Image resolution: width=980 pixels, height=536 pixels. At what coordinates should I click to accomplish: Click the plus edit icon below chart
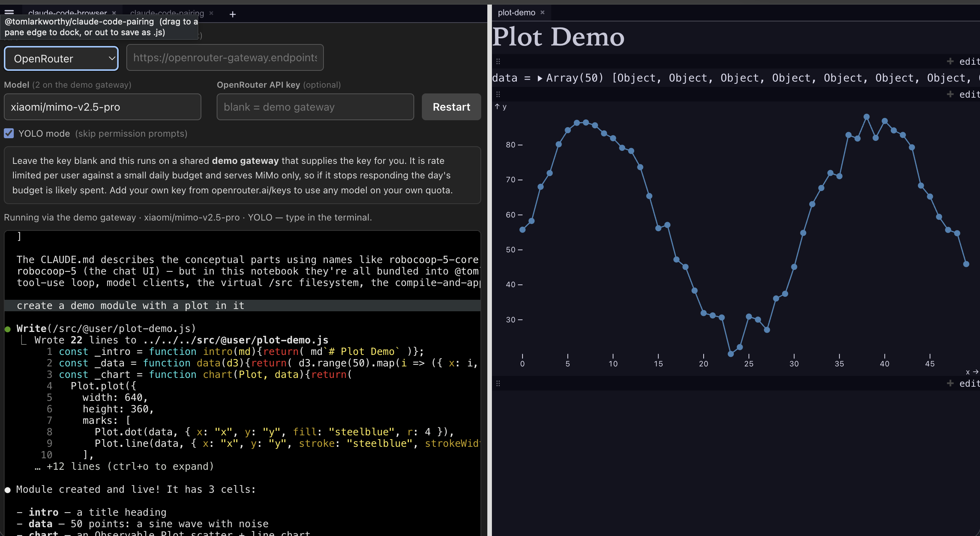click(x=950, y=383)
